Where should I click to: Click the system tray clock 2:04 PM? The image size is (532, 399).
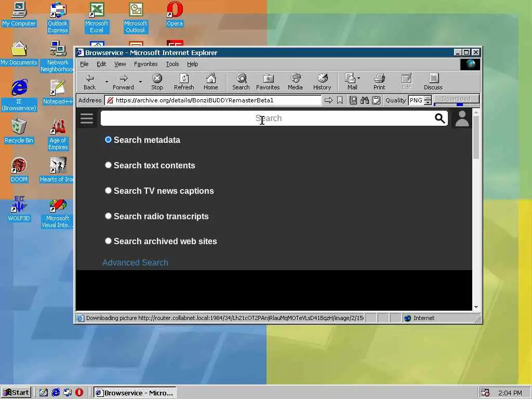point(510,393)
